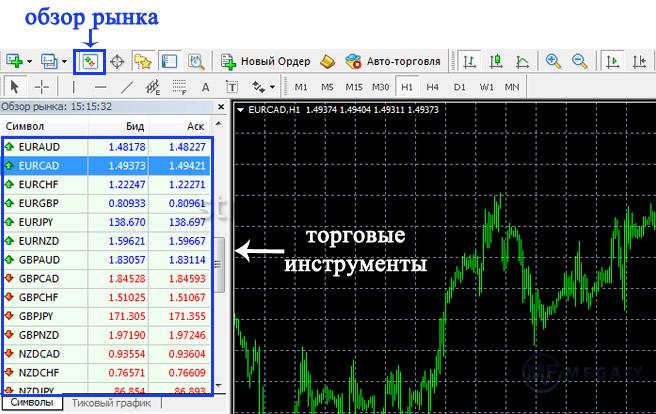The width and height of the screenshot is (656, 414).
Task: Open chart window menu triangle beside EURCAD,H1
Action: pyautogui.click(x=240, y=108)
